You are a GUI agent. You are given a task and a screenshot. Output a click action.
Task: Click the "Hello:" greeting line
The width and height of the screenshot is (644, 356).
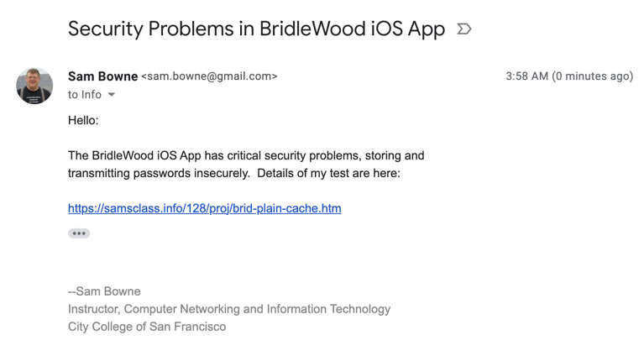coord(83,120)
